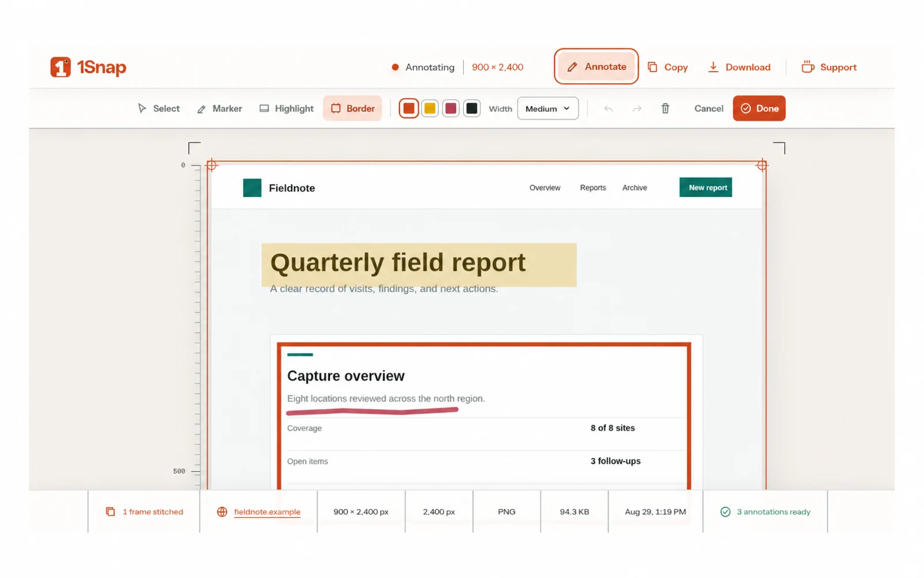Viewport: 924px width, 578px height.
Task: Click the 900 × 2,400 size label in header
Action: (498, 67)
